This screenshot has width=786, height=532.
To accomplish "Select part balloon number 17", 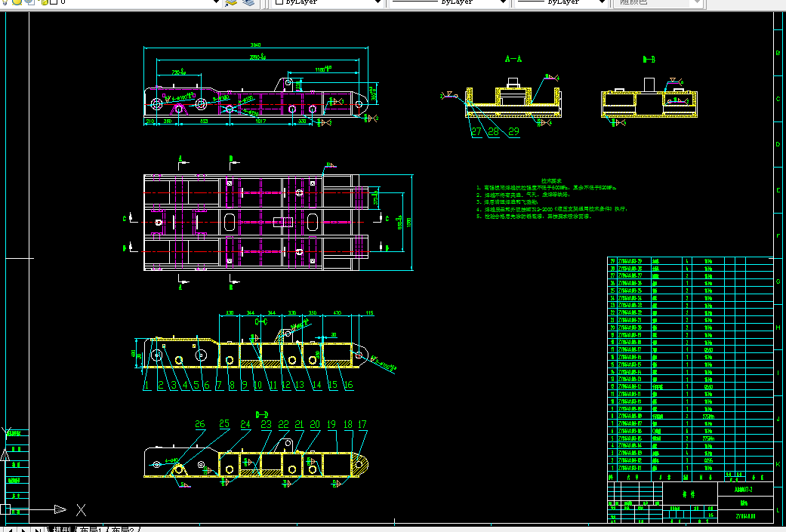I will [362, 424].
